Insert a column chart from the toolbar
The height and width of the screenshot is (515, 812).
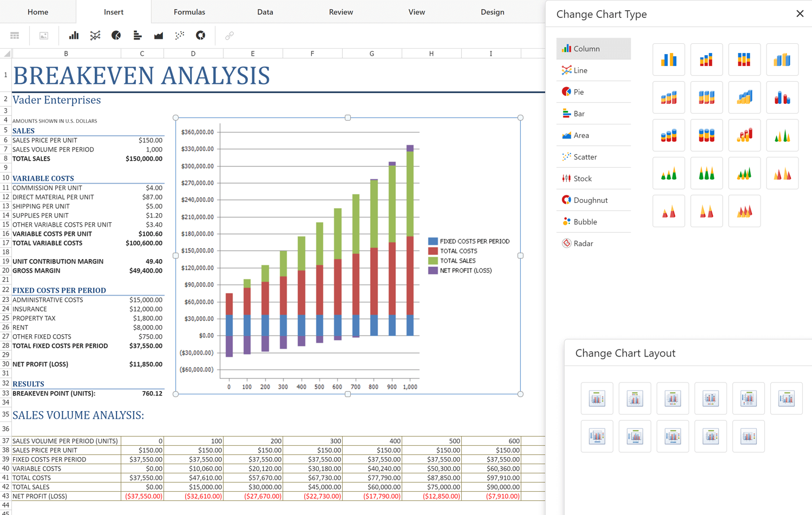coord(74,36)
